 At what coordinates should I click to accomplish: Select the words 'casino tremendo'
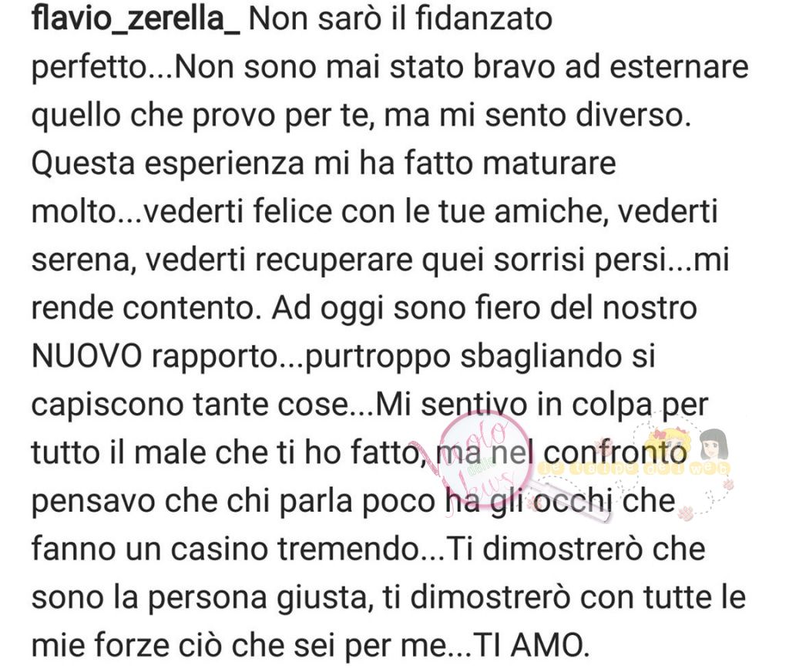point(296,549)
